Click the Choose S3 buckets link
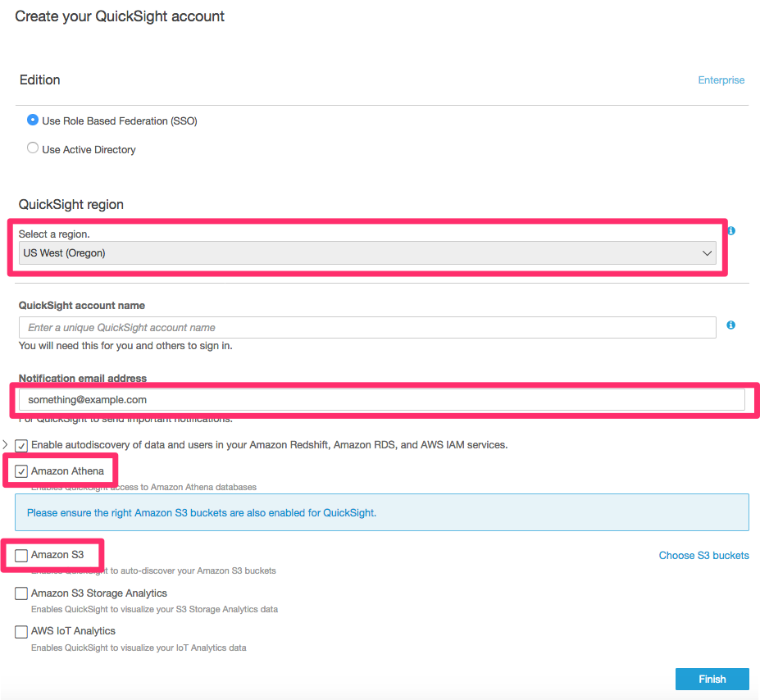The image size is (760, 700). pos(703,556)
